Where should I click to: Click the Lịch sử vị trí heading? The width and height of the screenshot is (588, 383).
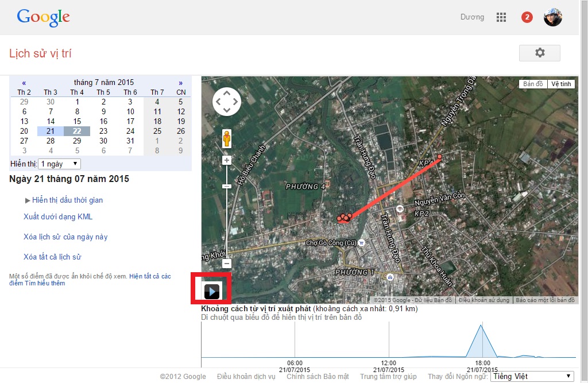40,53
